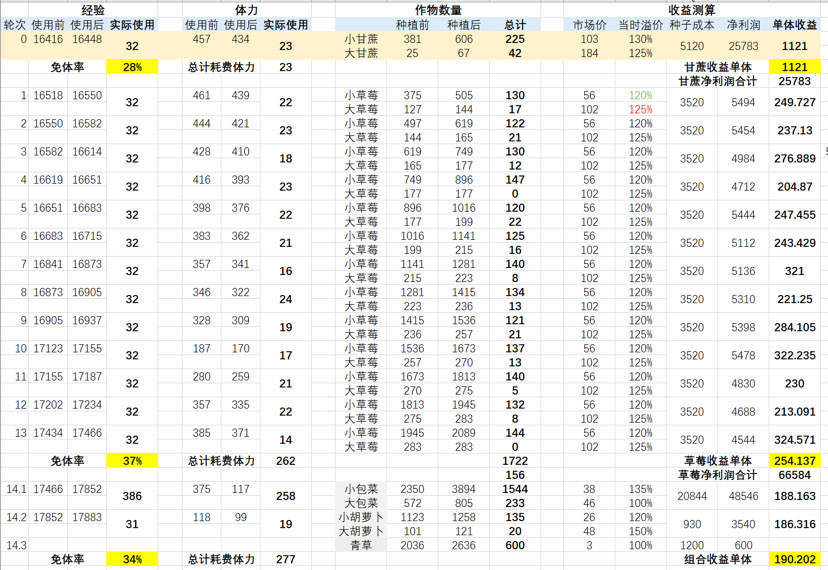Screen dimensions: 828x570
Task: Select the 249.727 unit profit cell
Action: click(x=795, y=102)
